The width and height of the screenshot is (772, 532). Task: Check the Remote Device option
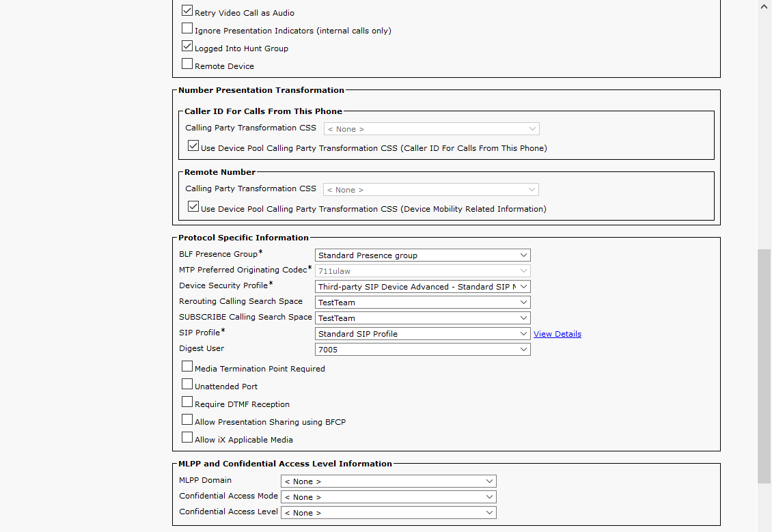[187, 65]
